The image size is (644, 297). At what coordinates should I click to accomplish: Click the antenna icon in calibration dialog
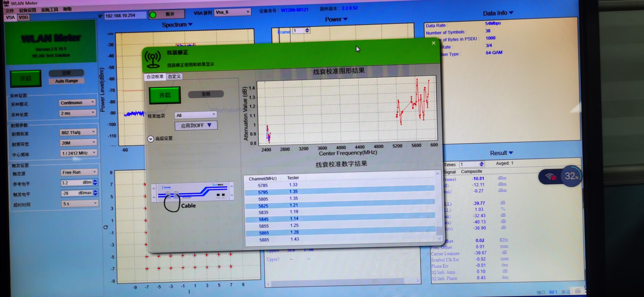click(153, 59)
